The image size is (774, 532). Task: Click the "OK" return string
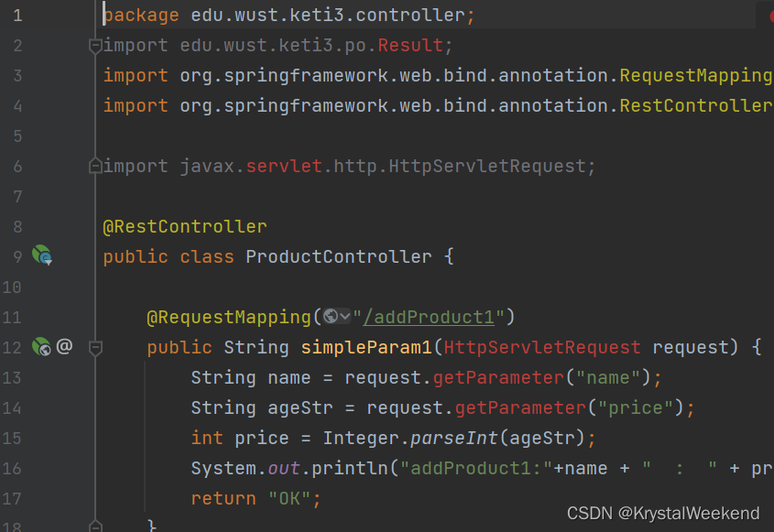(x=289, y=498)
